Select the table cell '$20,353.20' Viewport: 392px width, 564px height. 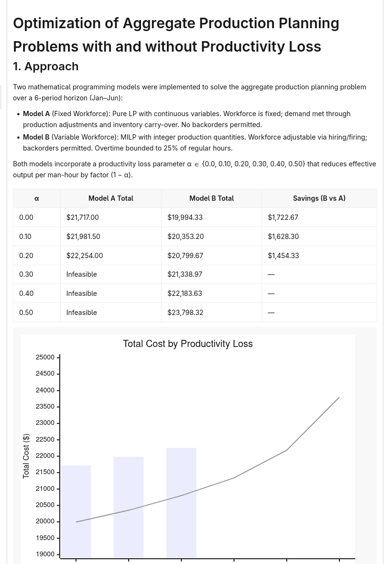coord(211,236)
